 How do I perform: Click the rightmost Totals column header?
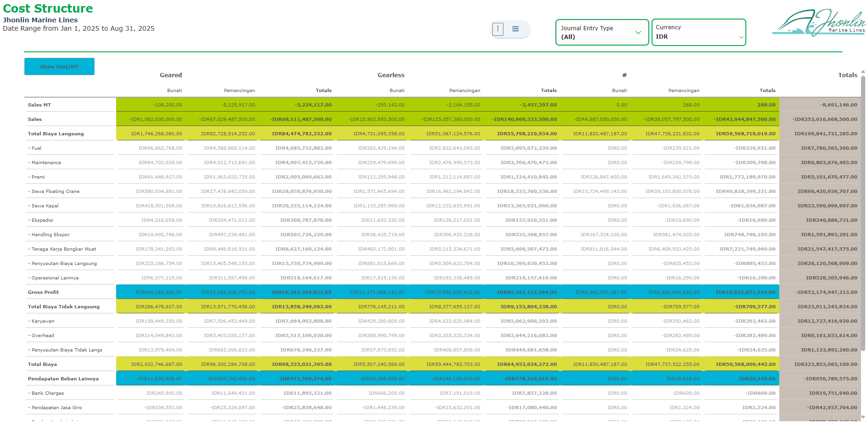click(848, 75)
